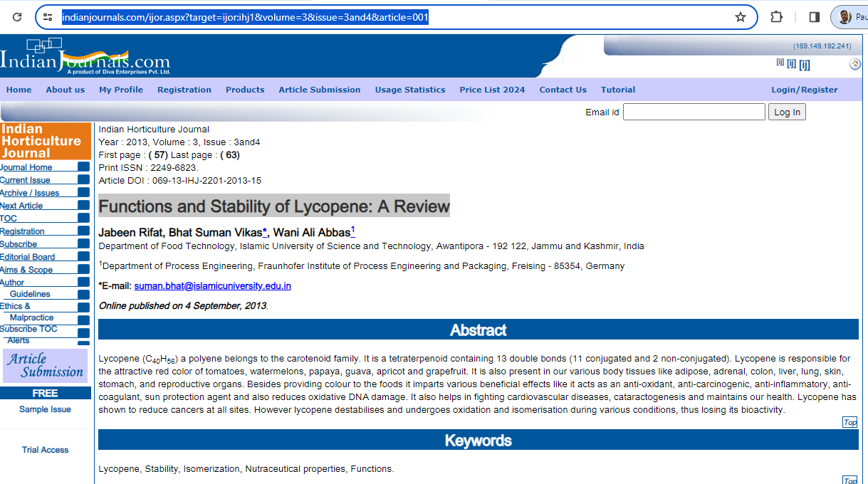
Task: Open Price List 2024 from the navigation bar
Action: 492,90
